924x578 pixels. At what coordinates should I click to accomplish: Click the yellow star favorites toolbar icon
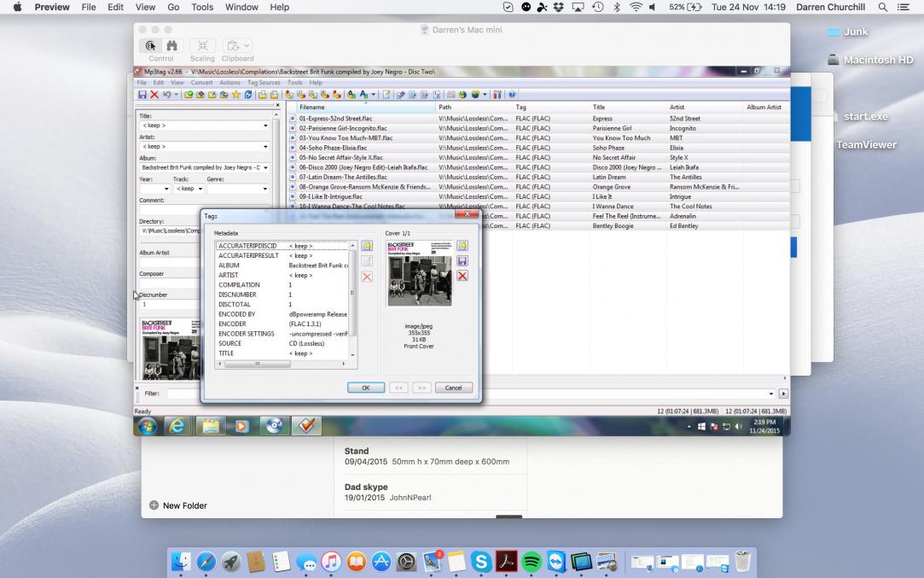235,95
